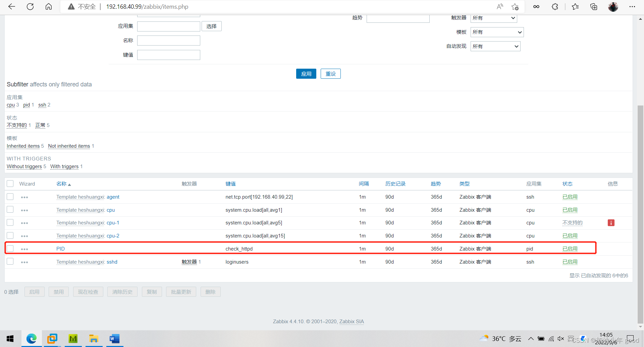Sort table by 间隔 column
Image resolution: width=644 pixels, height=347 pixels.
[x=364, y=184]
